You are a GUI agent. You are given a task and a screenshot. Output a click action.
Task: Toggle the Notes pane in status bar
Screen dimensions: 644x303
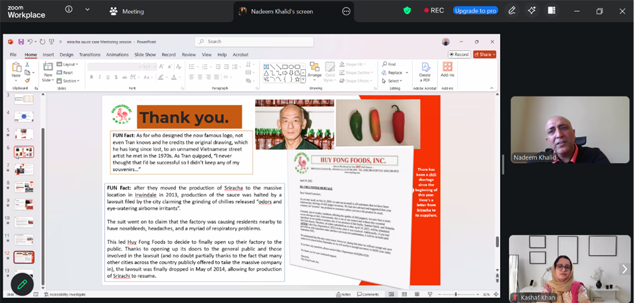343,294
